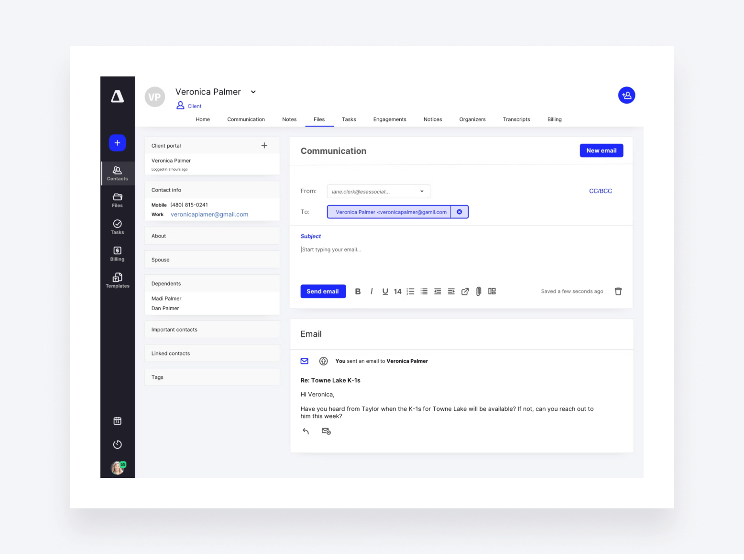Click the VP contact avatar
This screenshot has height=560, width=744.
[154, 97]
